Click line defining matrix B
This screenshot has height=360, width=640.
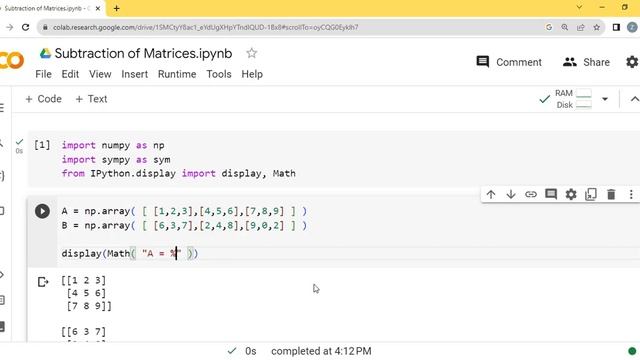(184, 226)
